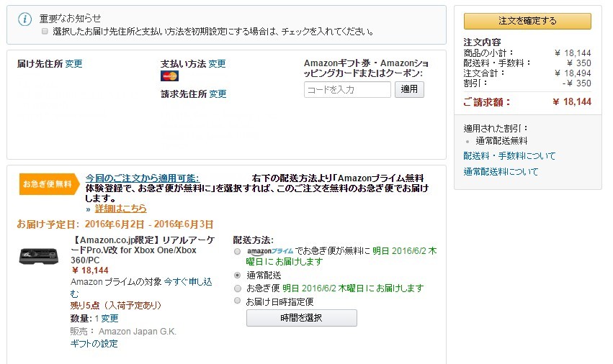Click the arcade stick product thumbnail
613x364 pixels.
pyautogui.click(x=40, y=256)
